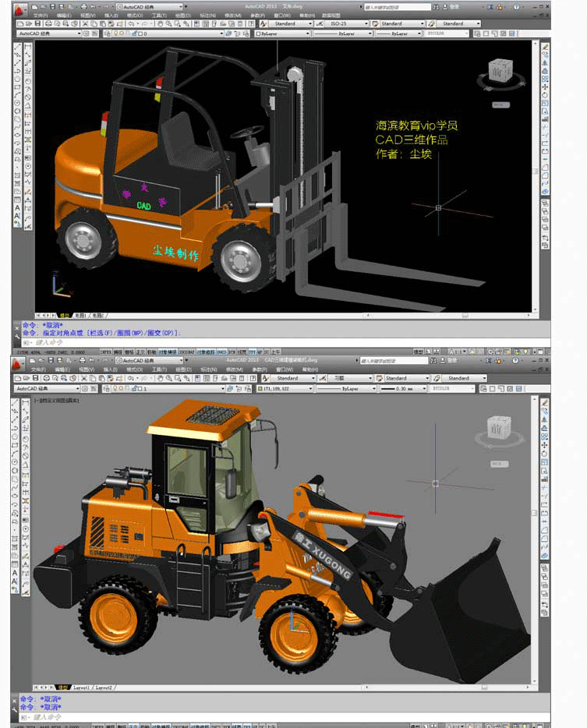Click the ViewCube in the wheel loader viewport
The image size is (587, 728).
click(499, 431)
